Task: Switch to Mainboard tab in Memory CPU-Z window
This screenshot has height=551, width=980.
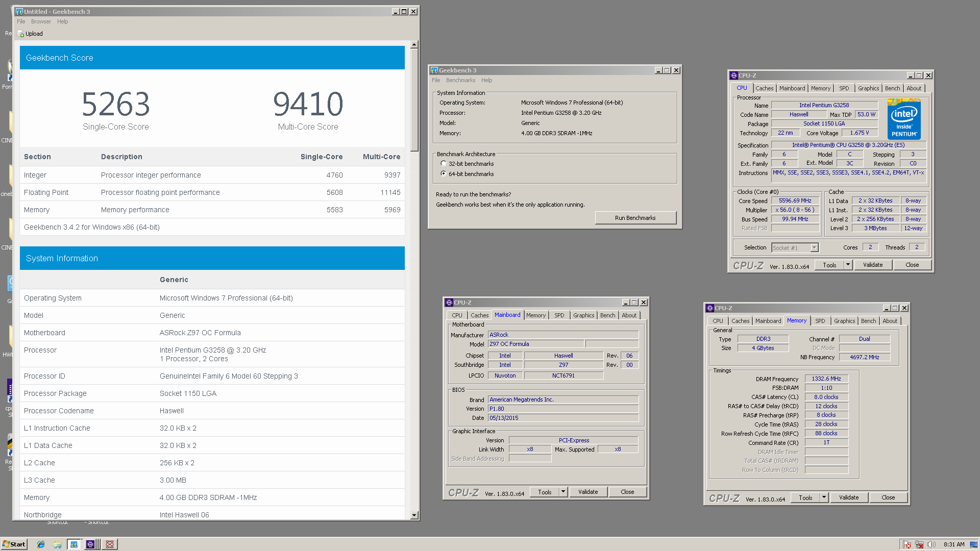Action: pos(768,321)
